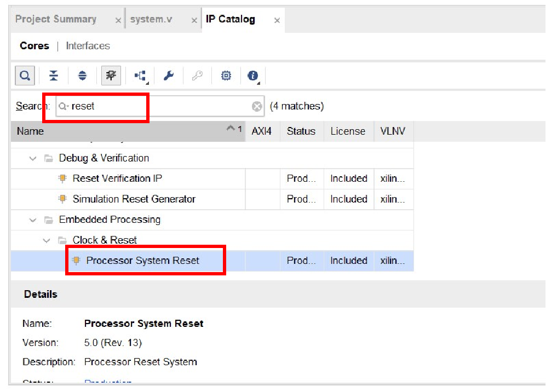
Task: Open the hierarchy options icon dropdown
Action: point(141,76)
